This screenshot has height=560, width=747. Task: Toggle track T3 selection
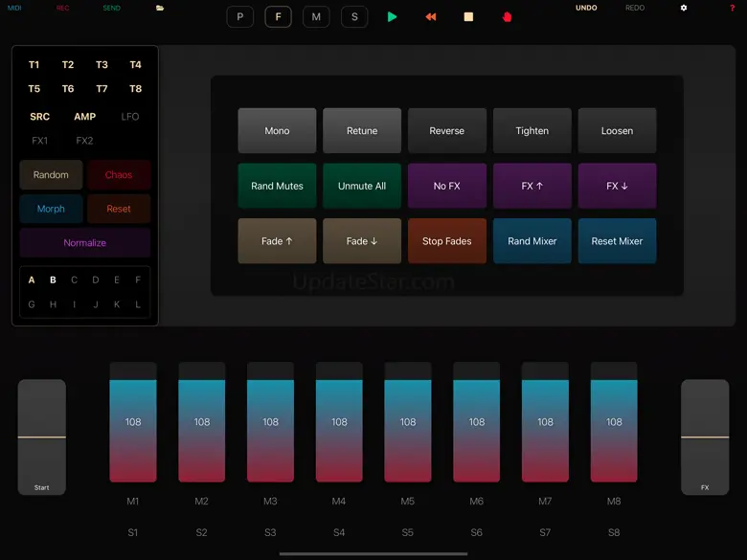point(102,65)
